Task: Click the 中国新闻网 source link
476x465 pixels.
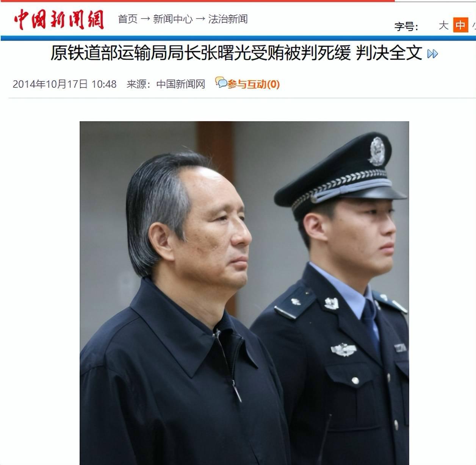Action: [x=181, y=84]
